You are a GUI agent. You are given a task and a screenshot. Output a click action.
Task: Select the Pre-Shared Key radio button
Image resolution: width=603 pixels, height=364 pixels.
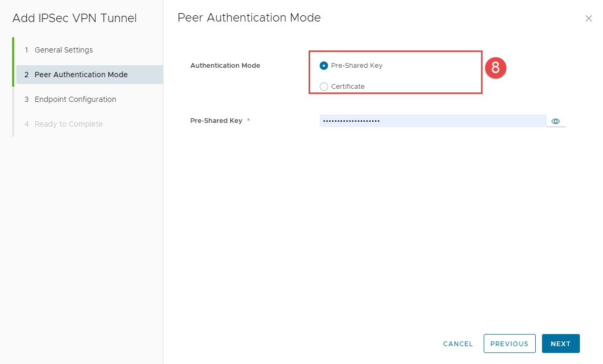(324, 66)
